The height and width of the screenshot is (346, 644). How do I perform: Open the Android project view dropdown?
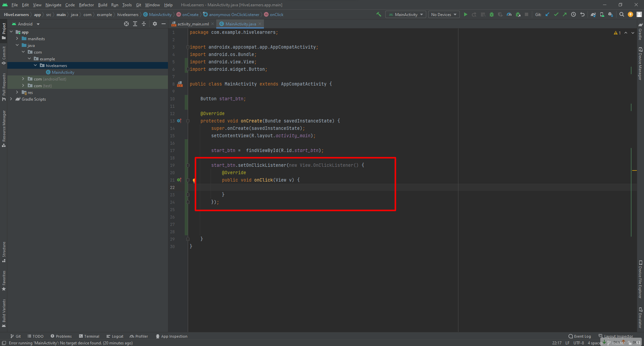25,24
